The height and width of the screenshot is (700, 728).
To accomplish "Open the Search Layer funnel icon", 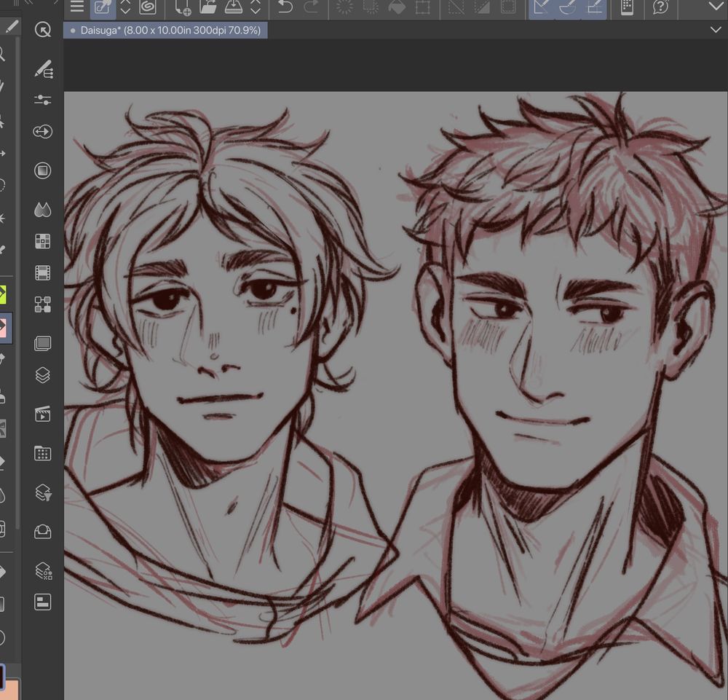I will point(43,492).
